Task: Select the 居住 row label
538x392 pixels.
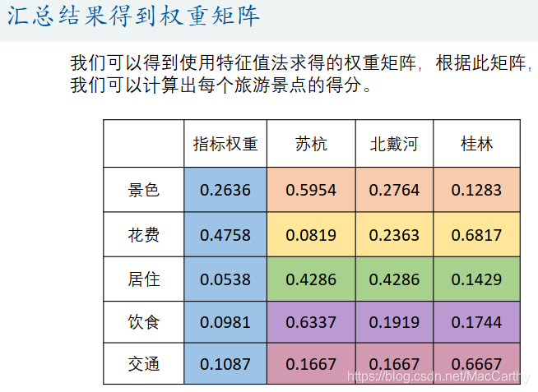Action: [x=143, y=279]
